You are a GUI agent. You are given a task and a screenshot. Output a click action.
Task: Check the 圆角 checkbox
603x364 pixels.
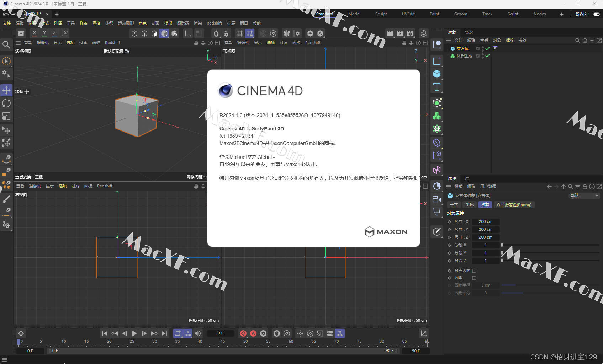click(x=474, y=278)
